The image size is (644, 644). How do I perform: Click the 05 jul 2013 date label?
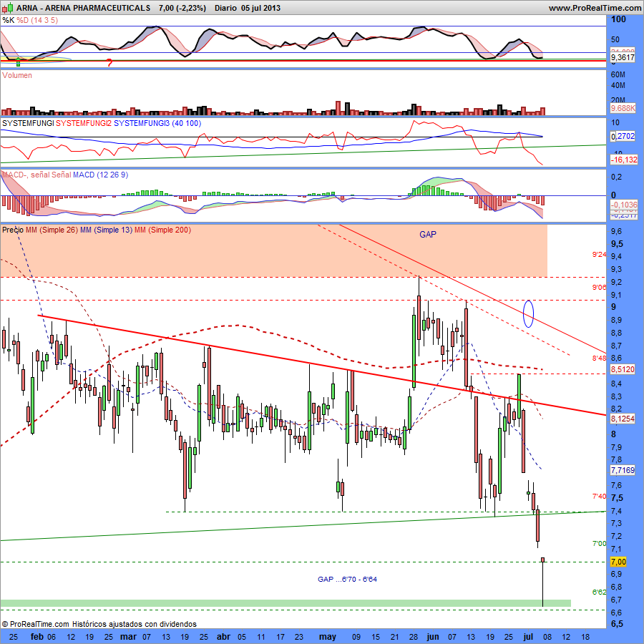(260, 8)
